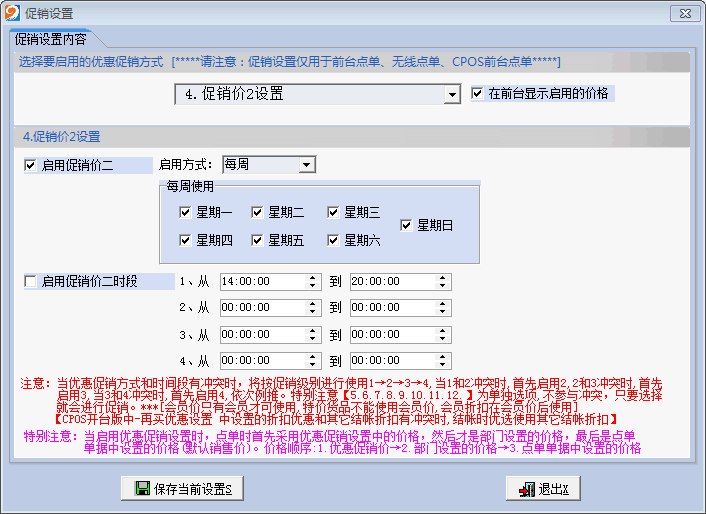Enable or disable 启用促销价二 checkbox
The width and height of the screenshot is (706, 514).
pos(30,165)
